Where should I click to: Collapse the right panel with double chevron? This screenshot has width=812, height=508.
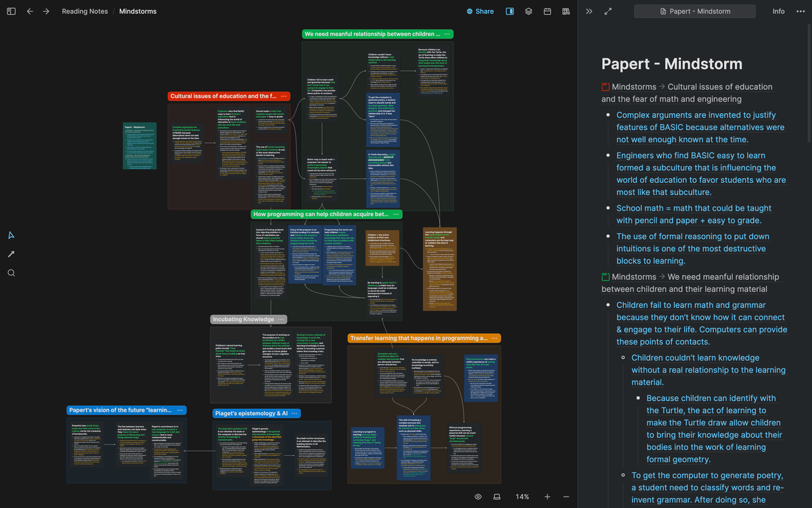click(x=589, y=12)
